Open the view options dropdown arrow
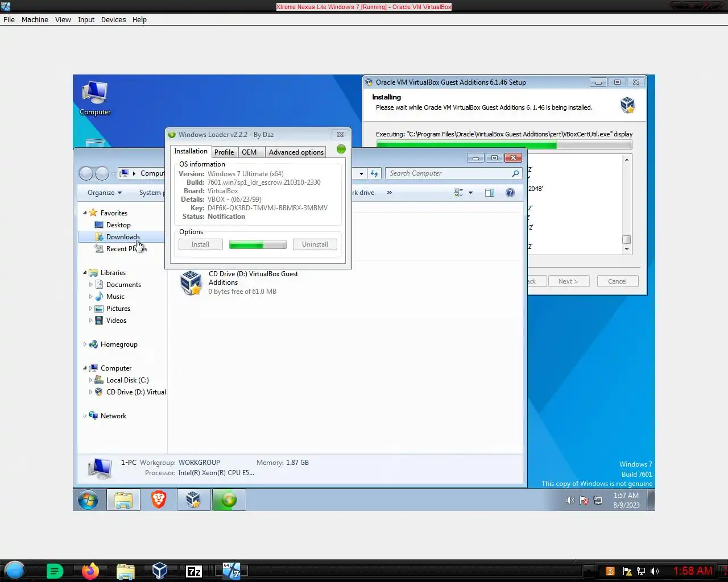 click(x=470, y=193)
